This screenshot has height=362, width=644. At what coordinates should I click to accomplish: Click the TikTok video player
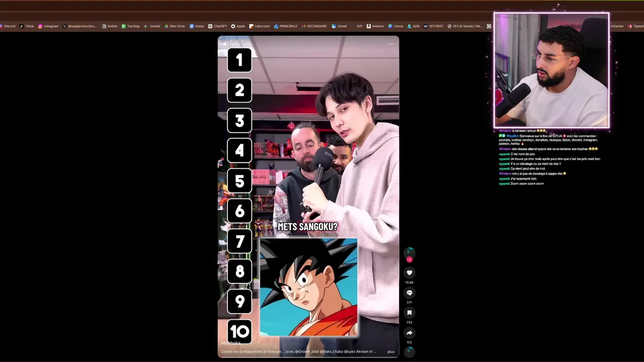click(308, 197)
